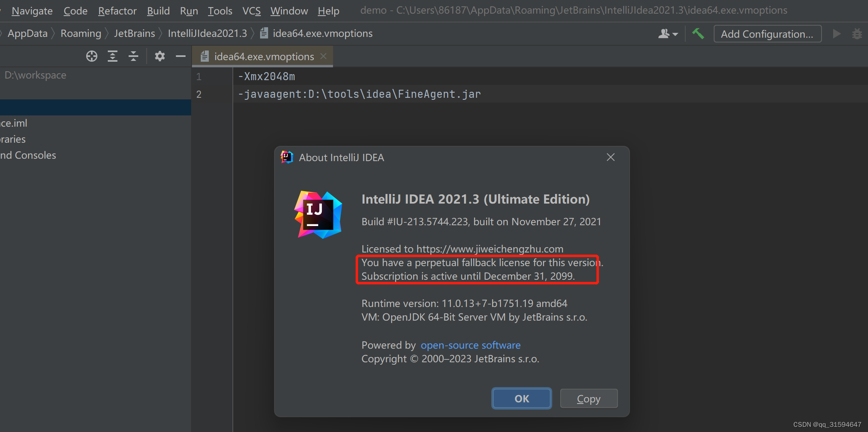Click the Select Opened File target icon
The image size is (868, 432).
point(92,56)
